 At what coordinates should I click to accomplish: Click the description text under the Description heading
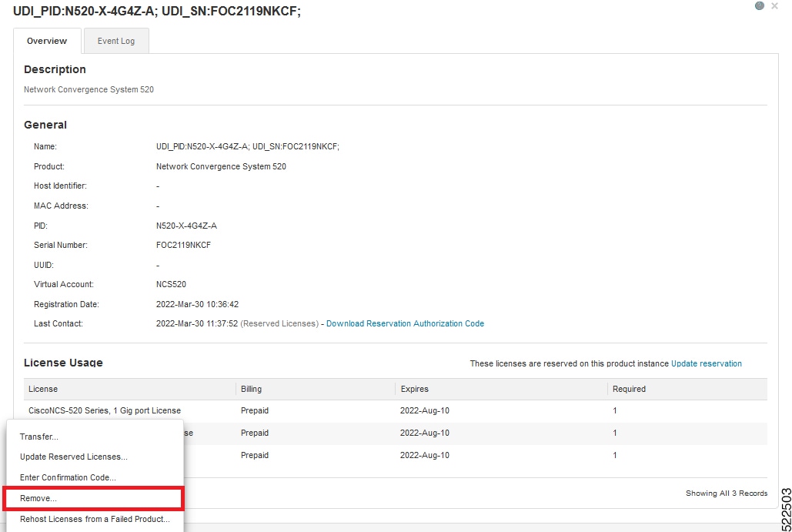pyautogui.click(x=89, y=89)
